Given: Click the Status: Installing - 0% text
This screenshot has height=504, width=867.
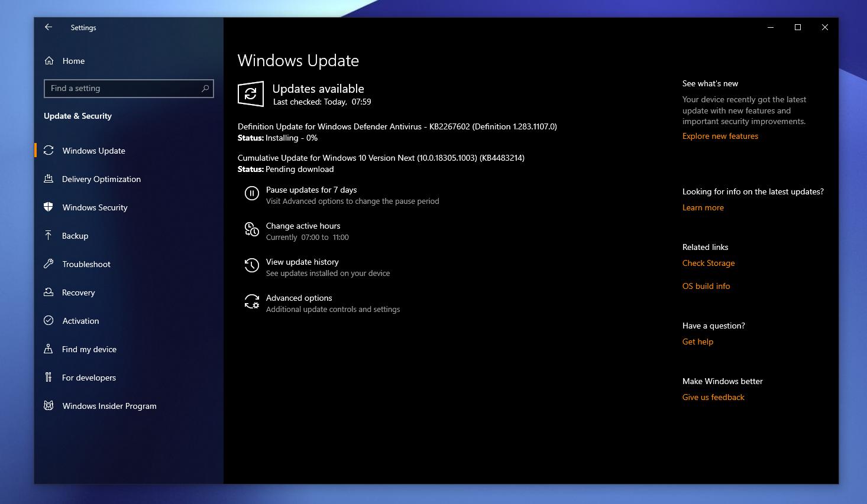Looking at the screenshot, I should click(x=277, y=138).
